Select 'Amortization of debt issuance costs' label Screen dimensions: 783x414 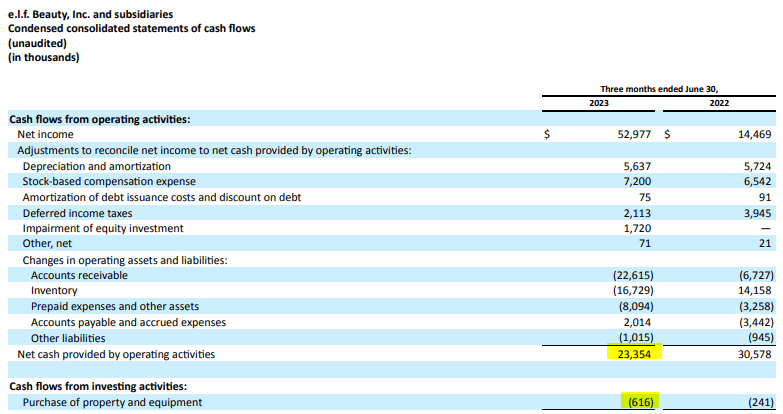162,197
